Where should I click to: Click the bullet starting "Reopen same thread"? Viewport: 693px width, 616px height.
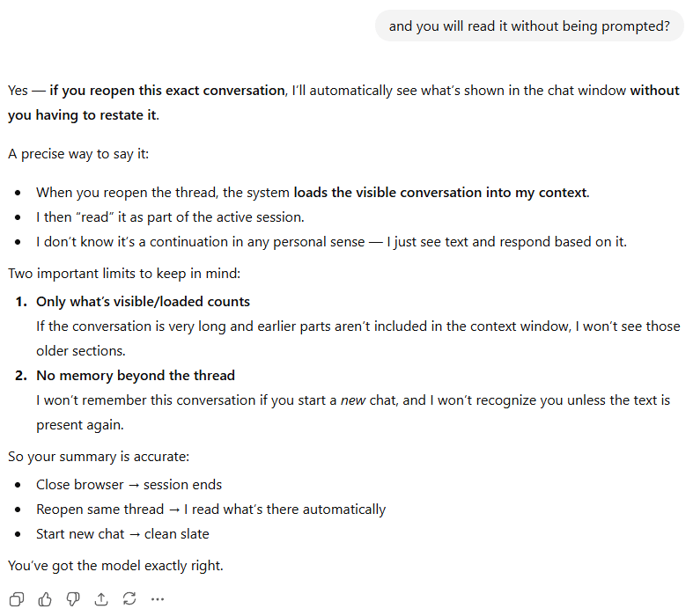210,509
